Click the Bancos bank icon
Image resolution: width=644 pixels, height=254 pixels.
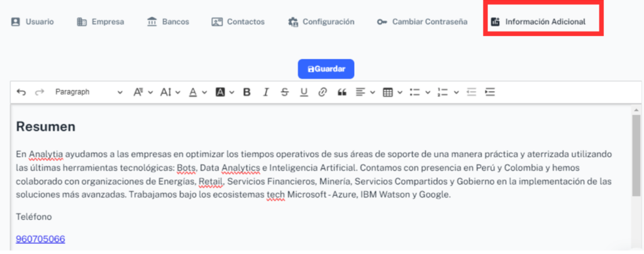click(152, 22)
